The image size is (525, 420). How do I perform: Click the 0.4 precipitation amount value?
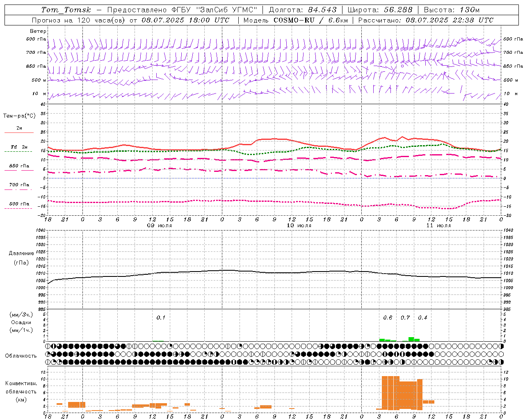423,318
